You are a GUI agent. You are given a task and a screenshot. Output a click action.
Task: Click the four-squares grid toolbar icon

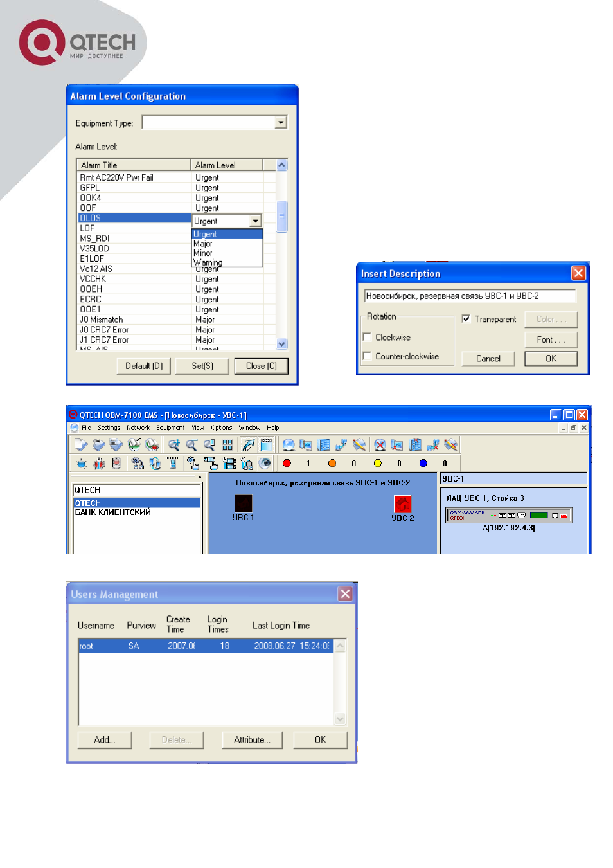pos(227,444)
